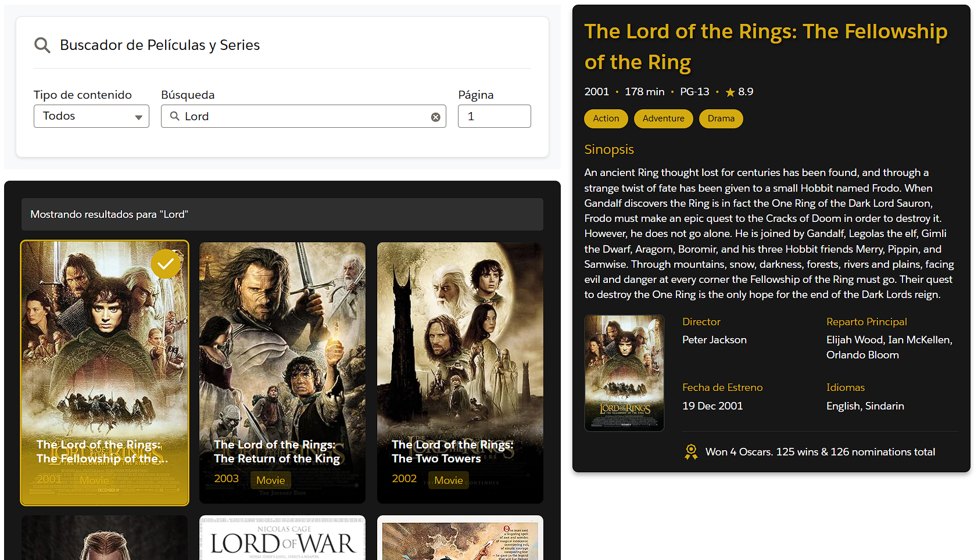The width and height of the screenshot is (974, 560).
Task: Click the Buscador de Películas y Series heading
Action: pyautogui.click(x=160, y=45)
